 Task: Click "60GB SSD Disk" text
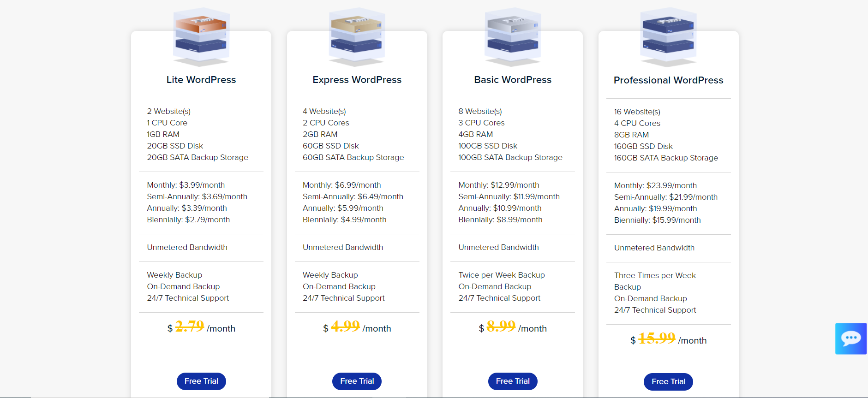(331, 146)
